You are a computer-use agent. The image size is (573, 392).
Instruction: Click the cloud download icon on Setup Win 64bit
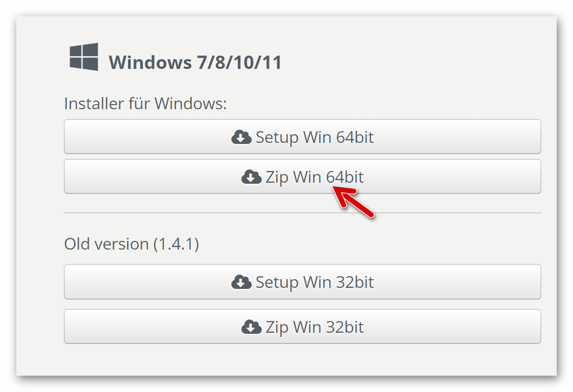click(x=241, y=137)
